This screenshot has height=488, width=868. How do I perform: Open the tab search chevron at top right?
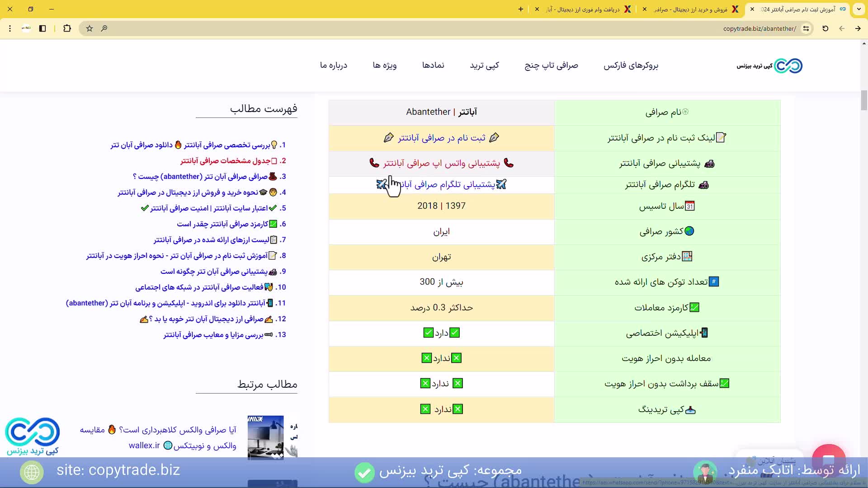tap(859, 9)
